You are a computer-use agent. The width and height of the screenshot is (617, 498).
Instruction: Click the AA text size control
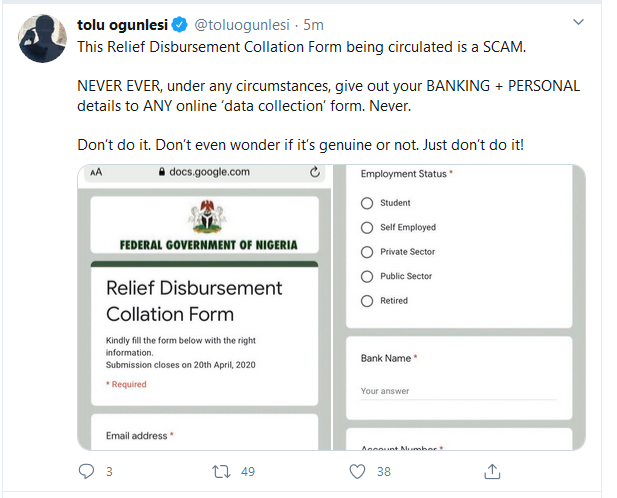click(x=96, y=172)
